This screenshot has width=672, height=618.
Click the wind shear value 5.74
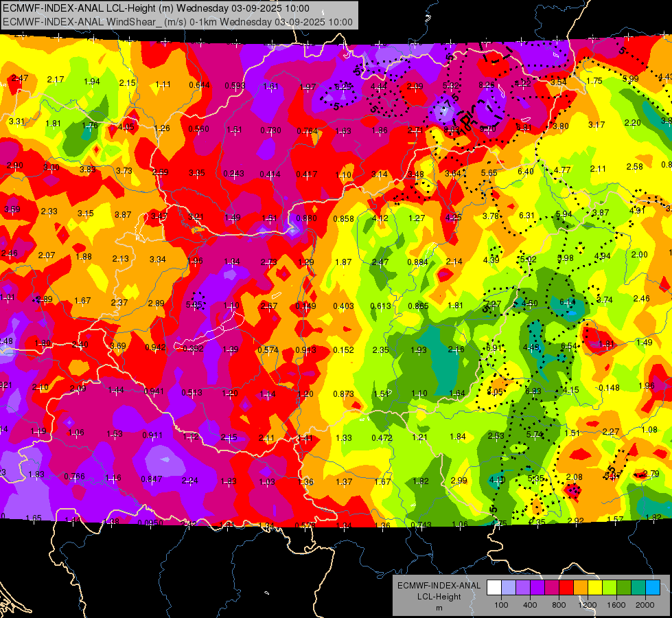(x=535, y=434)
